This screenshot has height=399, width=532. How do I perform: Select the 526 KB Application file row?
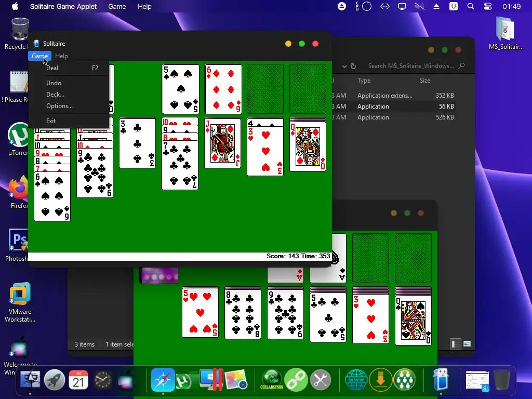[394, 117]
